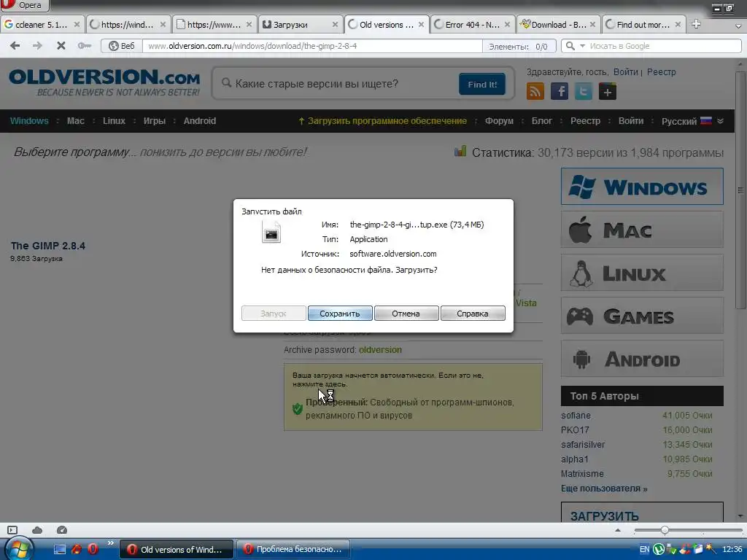Open the Веб address badge

[x=121, y=46]
